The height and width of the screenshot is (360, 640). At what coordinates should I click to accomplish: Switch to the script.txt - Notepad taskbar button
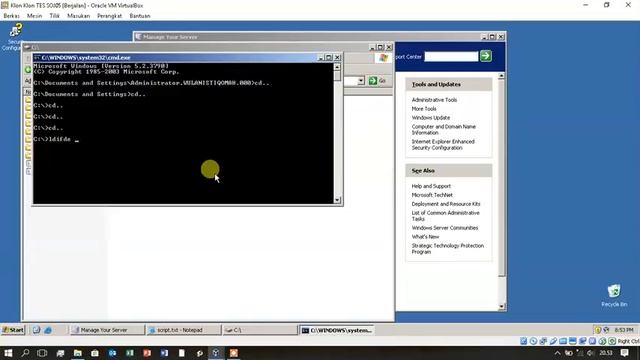[183, 330]
